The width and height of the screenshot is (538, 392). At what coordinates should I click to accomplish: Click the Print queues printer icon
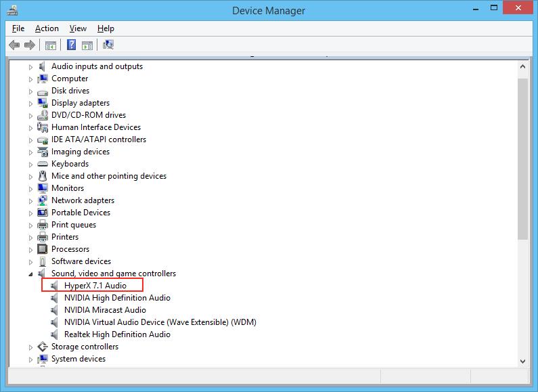[43, 225]
